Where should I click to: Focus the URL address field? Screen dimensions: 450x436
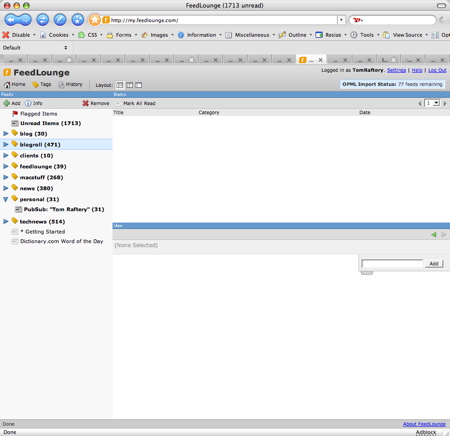point(223,20)
